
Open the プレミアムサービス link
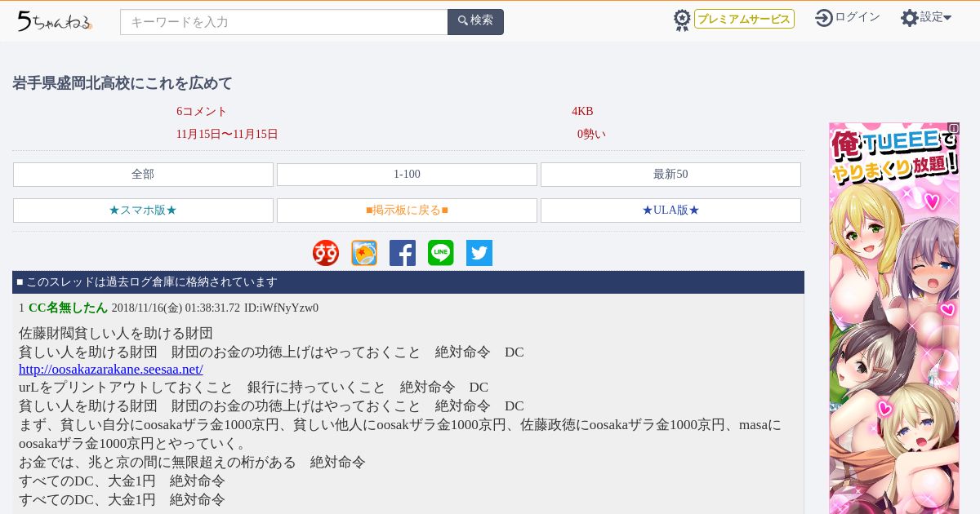[744, 19]
